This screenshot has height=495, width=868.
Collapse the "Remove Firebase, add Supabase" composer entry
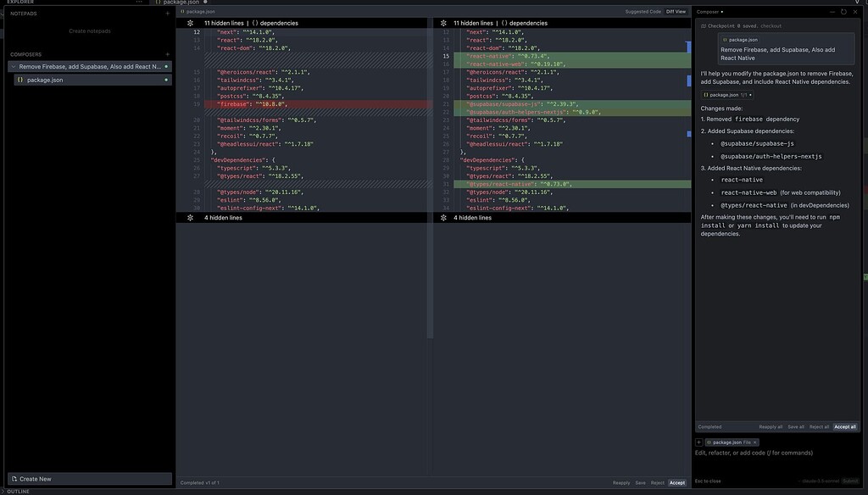(14, 64)
